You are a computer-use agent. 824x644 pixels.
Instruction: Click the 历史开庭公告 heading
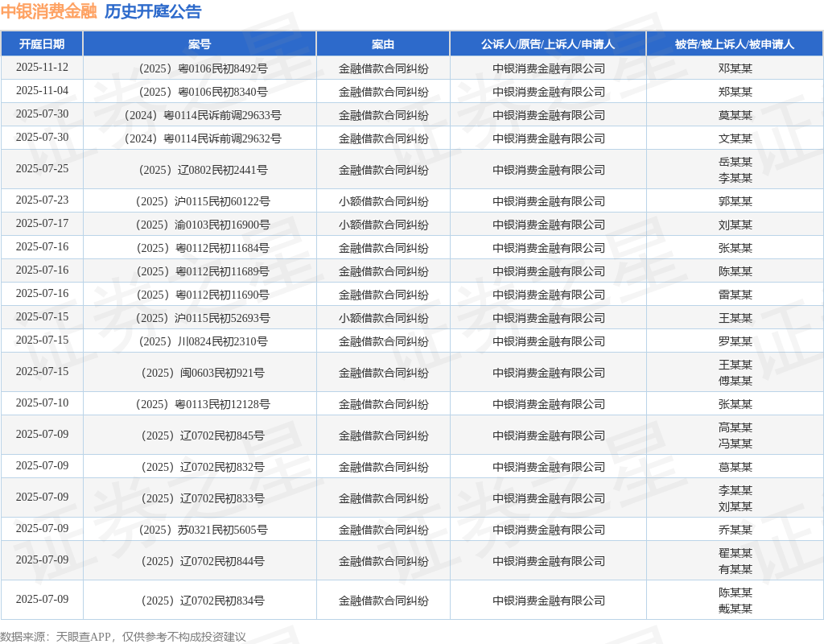click(153, 11)
